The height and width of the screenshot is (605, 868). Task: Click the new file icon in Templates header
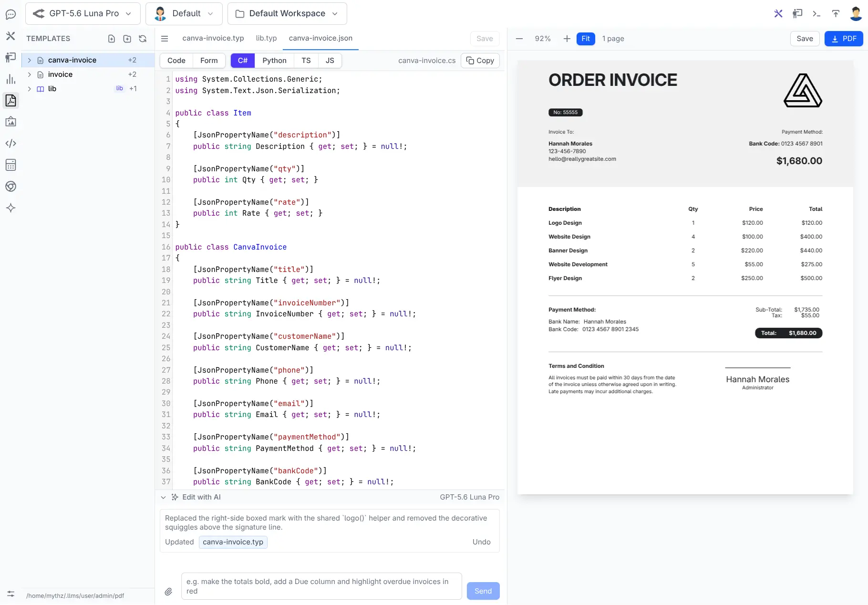(112, 39)
